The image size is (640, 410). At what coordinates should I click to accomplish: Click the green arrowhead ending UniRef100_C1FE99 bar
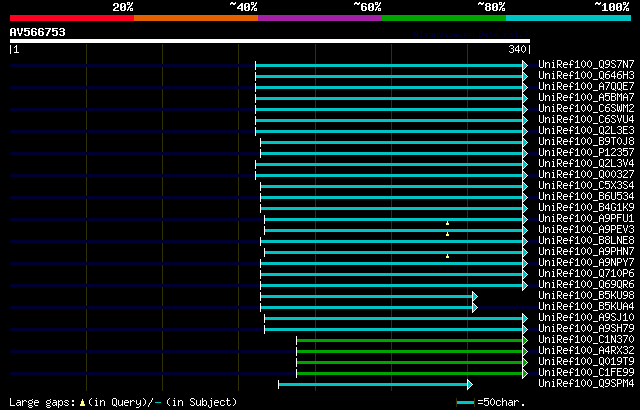pyautogui.click(x=525, y=374)
